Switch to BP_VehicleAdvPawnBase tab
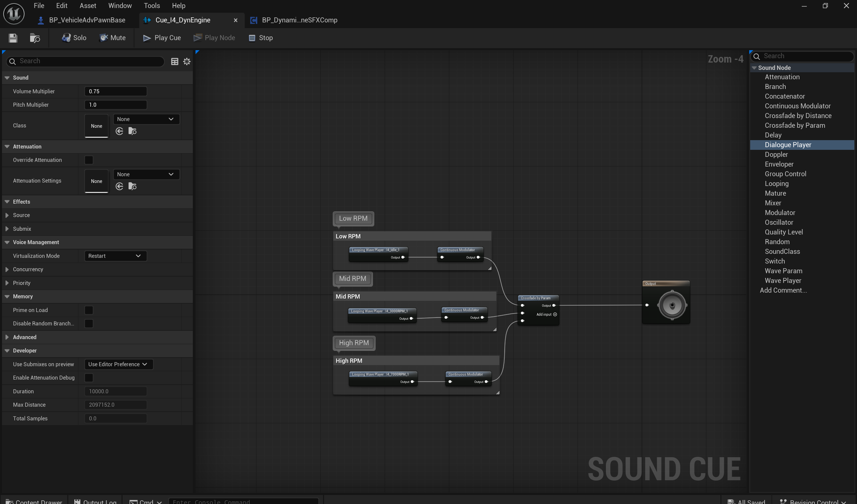The height and width of the screenshot is (504, 857). (82, 20)
